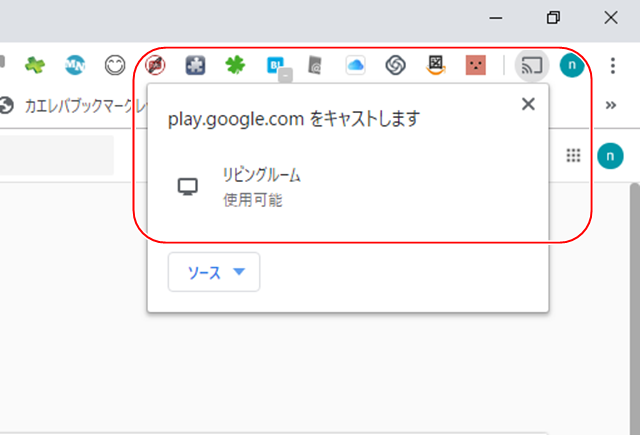Click the dark blue puzzle extension icon
The image size is (640, 435).
point(195,65)
